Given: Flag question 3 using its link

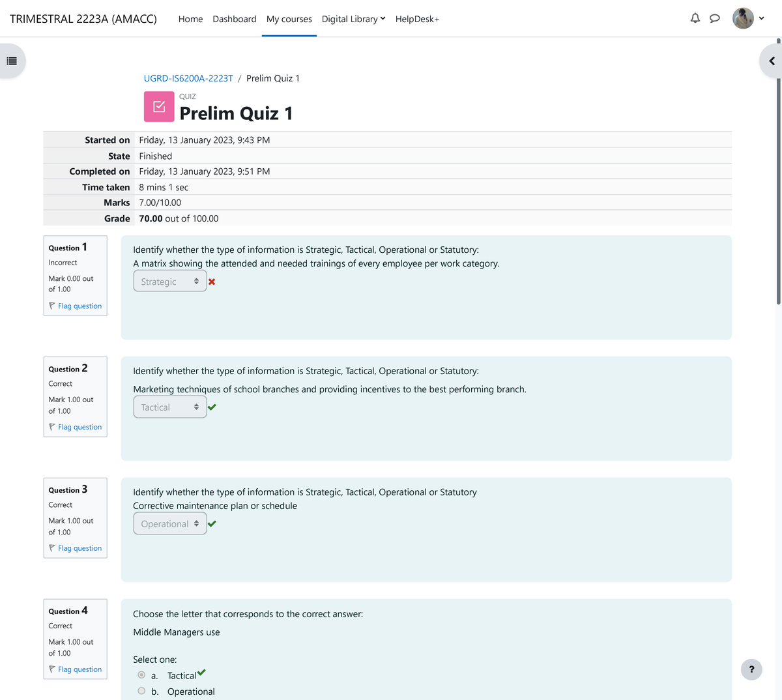Looking at the screenshot, I should click(x=80, y=548).
